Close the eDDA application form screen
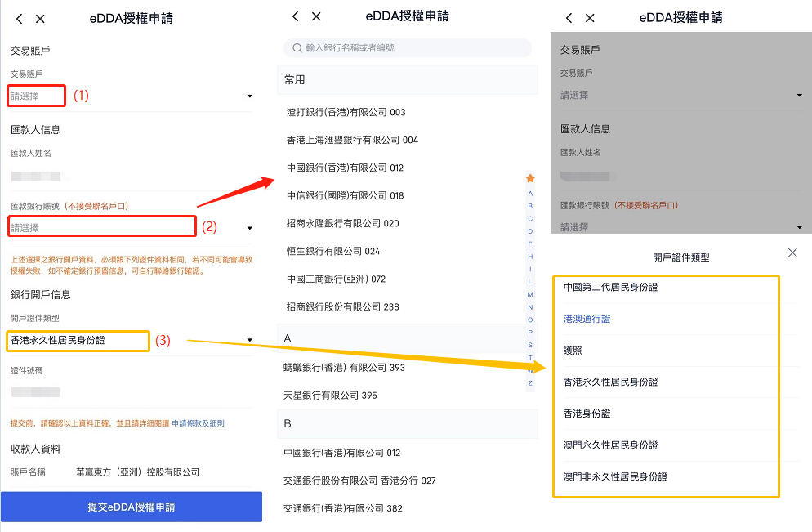 tap(40, 19)
